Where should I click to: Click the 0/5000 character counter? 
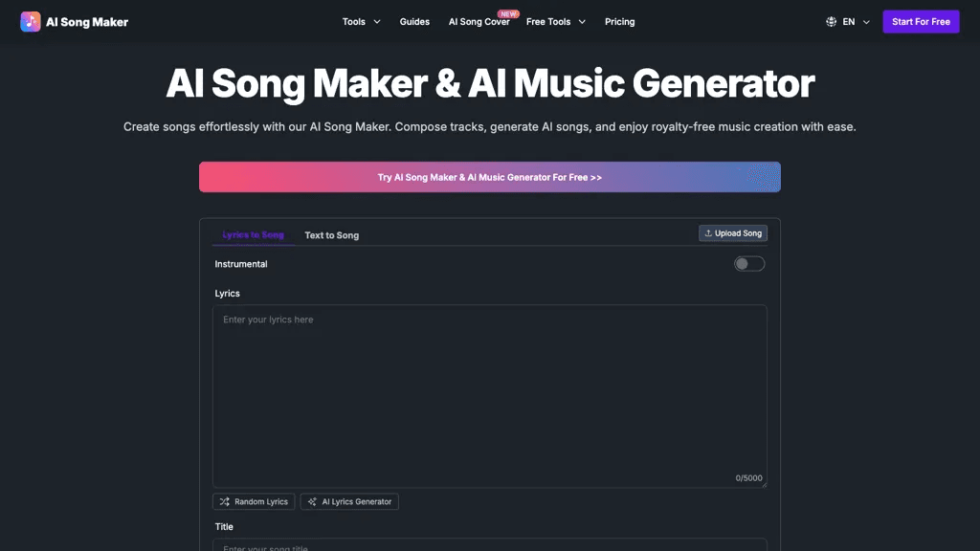(x=748, y=478)
